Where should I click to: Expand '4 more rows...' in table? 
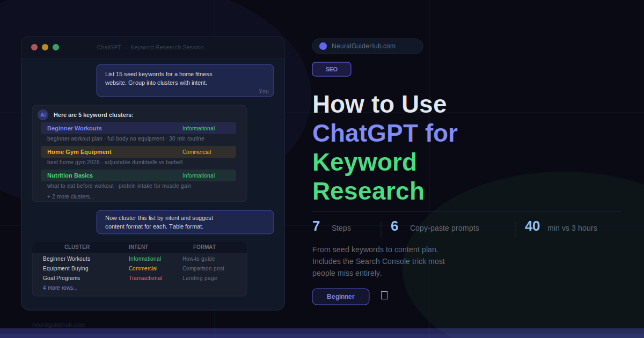coord(60,288)
